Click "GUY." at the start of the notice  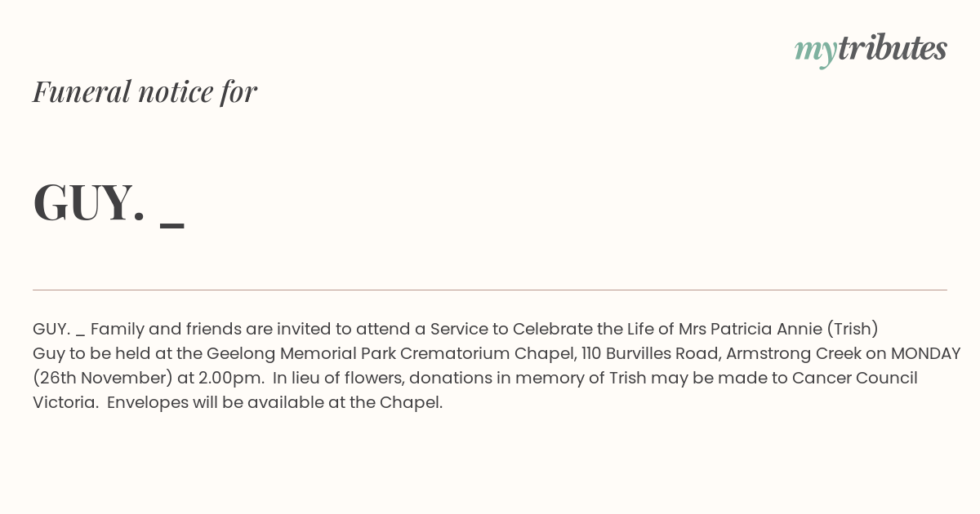51,330
